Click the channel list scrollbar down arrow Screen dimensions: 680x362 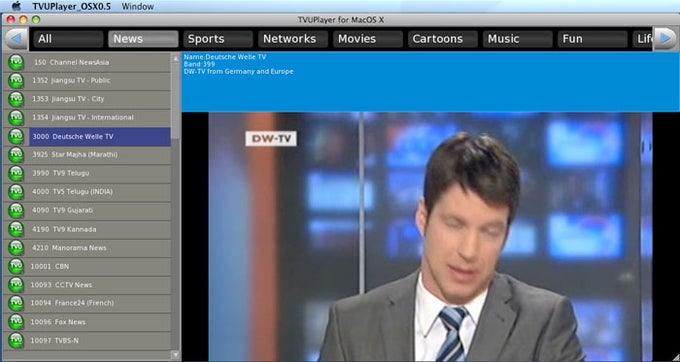click(x=176, y=355)
